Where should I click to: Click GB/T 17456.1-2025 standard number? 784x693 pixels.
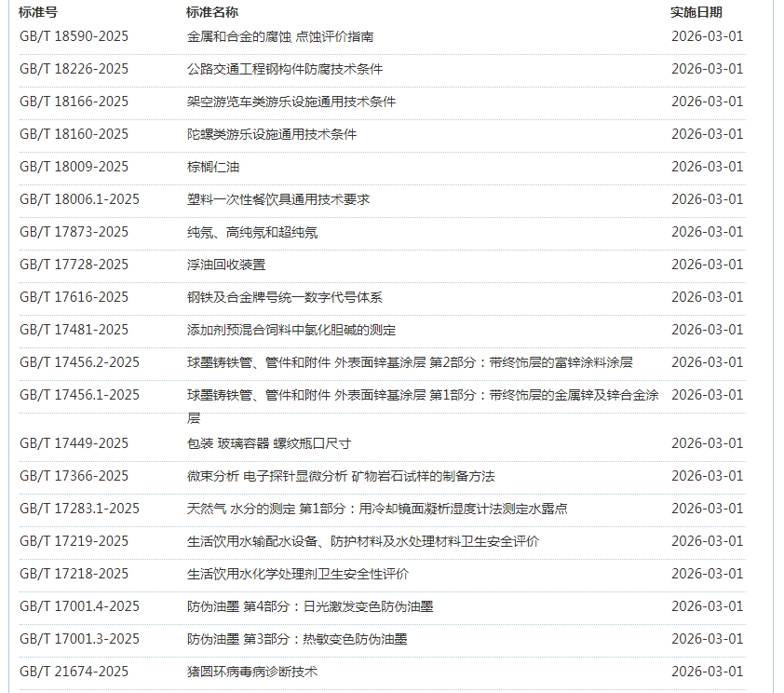(x=79, y=395)
